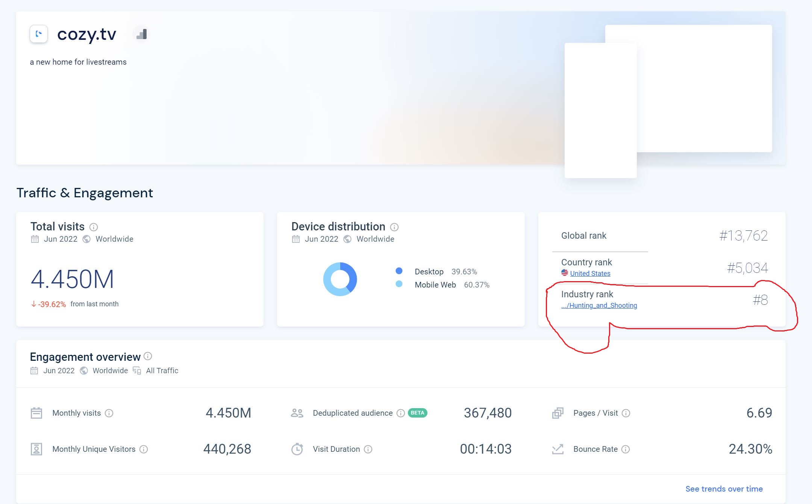Image resolution: width=812 pixels, height=504 pixels.
Task: Click the Visit Duration info icon
Action: 368,450
